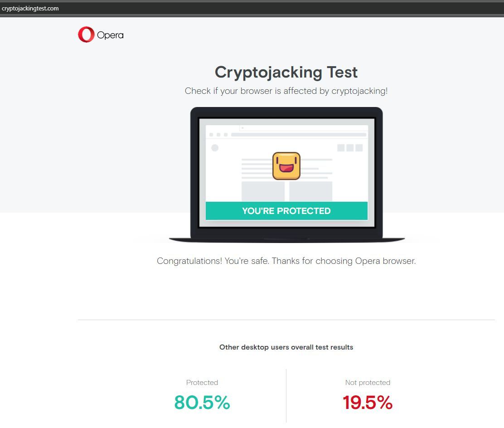Click the three gray squares in mock browser
Image resolution: width=504 pixels, height=428 pixels.
pyautogui.click(x=350, y=148)
